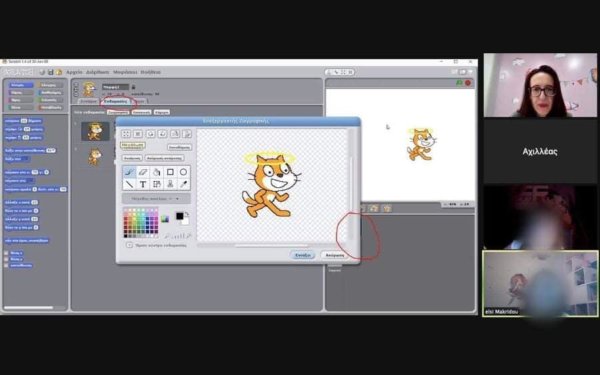Toggle the direction reporter checkbox
600x375 pixels.
(6, 265)
